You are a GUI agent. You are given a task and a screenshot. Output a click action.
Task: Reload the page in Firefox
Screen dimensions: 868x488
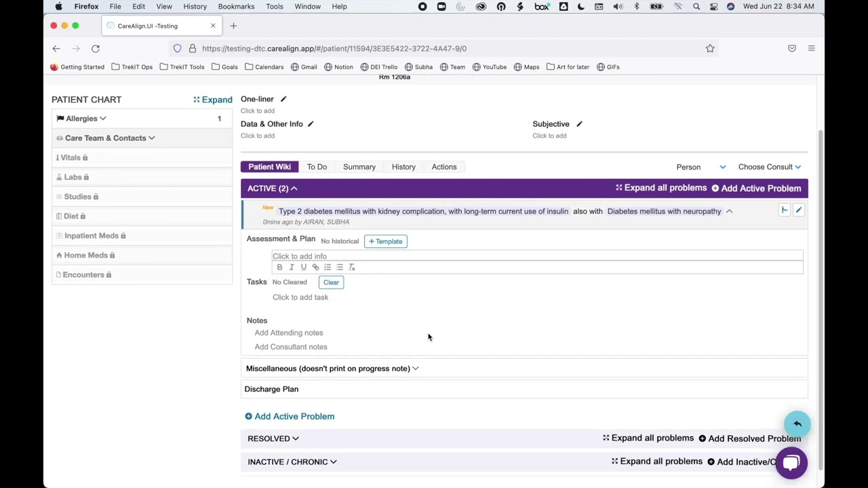96,49
